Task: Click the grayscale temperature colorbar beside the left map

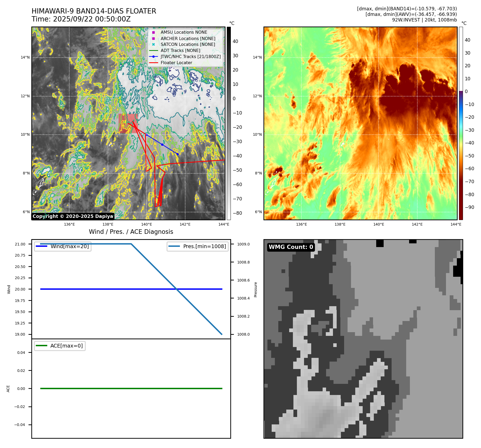Action: (x=229, y=123)
